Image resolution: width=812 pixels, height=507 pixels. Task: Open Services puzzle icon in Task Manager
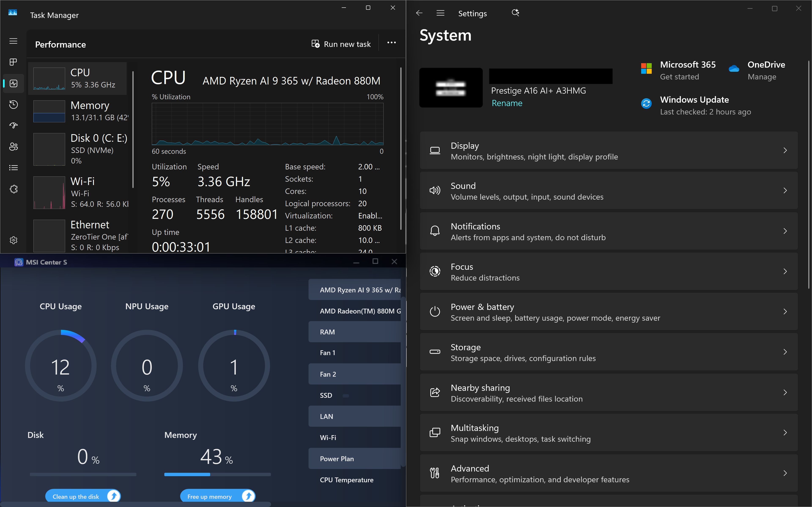(13, 189)
